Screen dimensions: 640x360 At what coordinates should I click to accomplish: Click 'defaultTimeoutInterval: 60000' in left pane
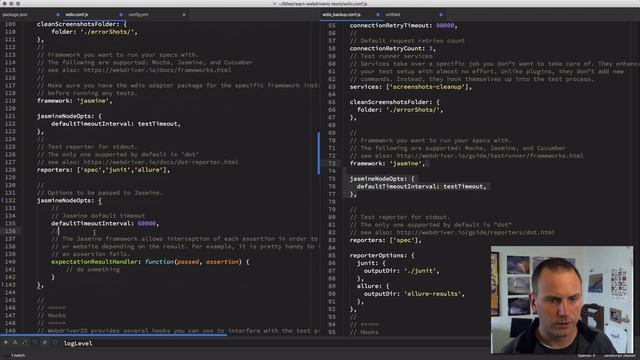(105, 224)
